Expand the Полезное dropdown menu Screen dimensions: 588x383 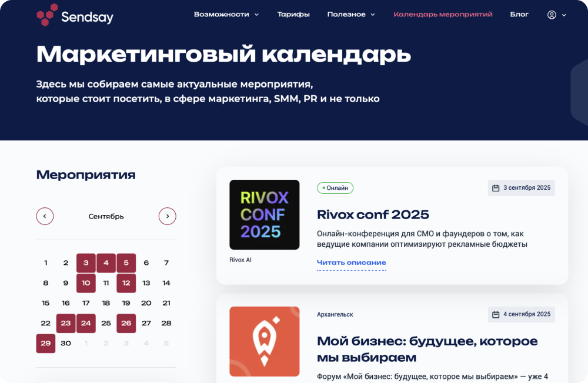point(351,15)
